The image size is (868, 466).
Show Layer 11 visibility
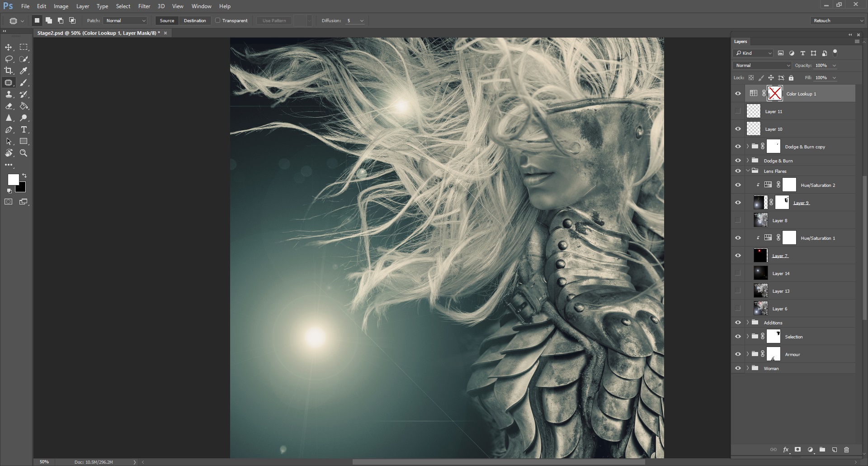tap(738, 111)
